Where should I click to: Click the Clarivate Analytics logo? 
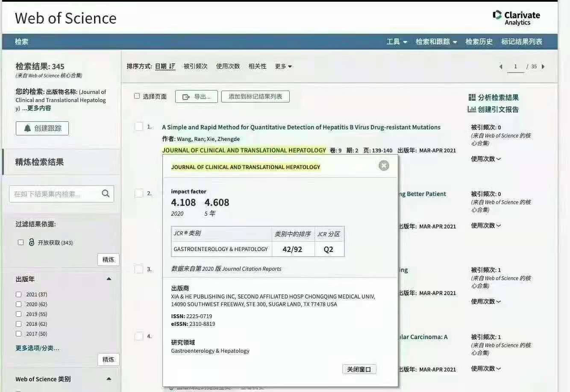point(516,18)
